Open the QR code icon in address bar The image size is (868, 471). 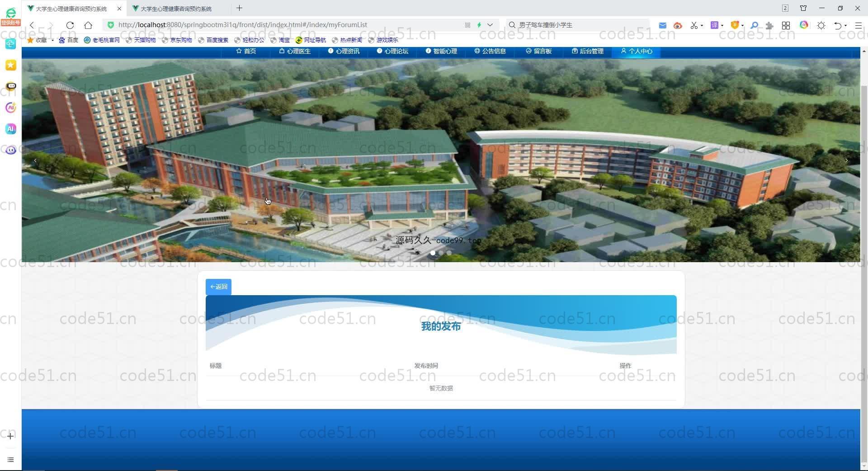(467, 25)
